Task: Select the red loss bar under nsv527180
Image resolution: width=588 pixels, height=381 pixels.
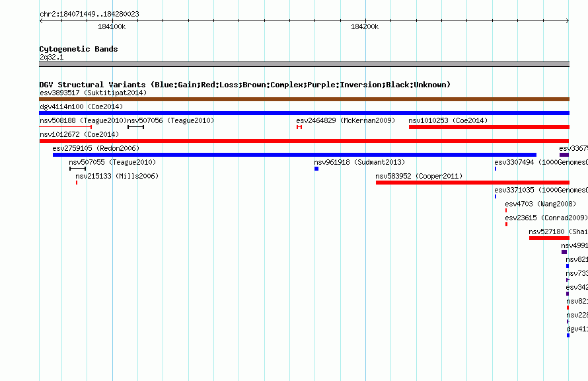Action: (550, 238)
